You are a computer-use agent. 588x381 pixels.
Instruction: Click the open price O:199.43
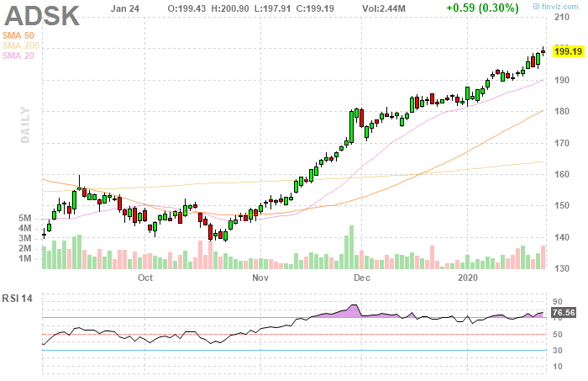186,8
